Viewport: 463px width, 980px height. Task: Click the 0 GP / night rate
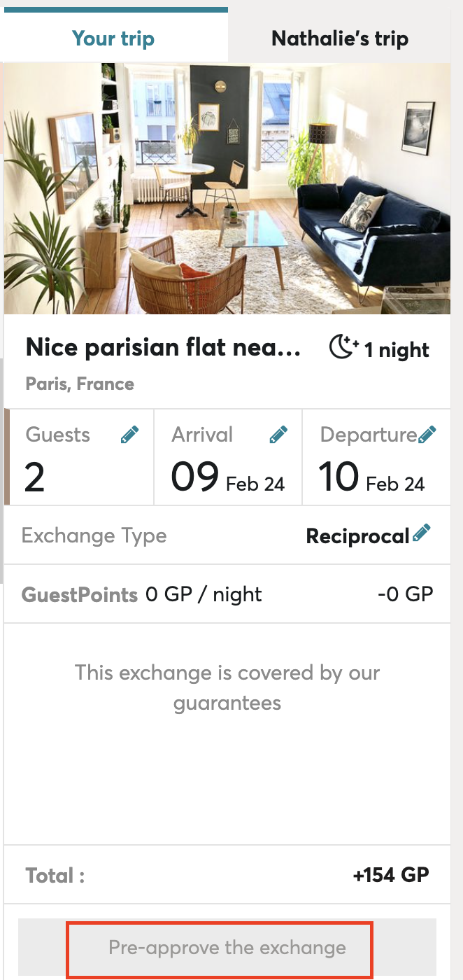click(x=204, y=595)
